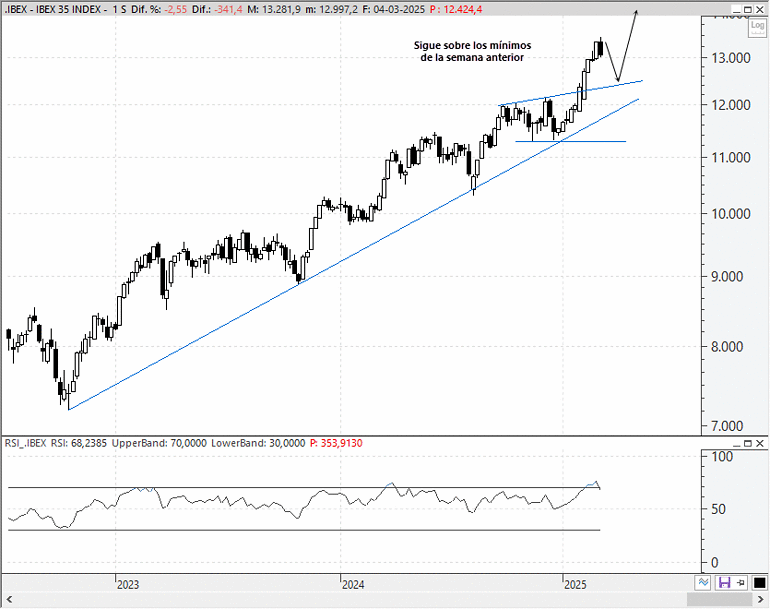Click the 50 label on RSI axis
The height and width of the screenshot is (609, 770).
718,509
